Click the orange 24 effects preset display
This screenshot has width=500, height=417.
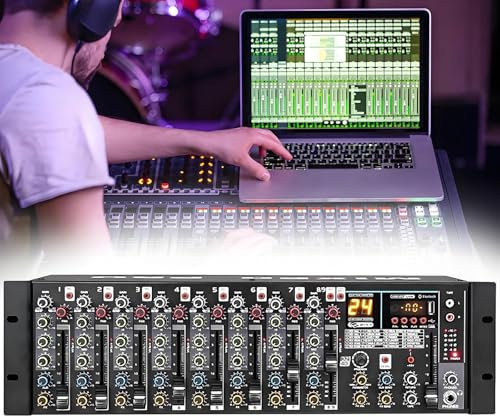point(360,307)
